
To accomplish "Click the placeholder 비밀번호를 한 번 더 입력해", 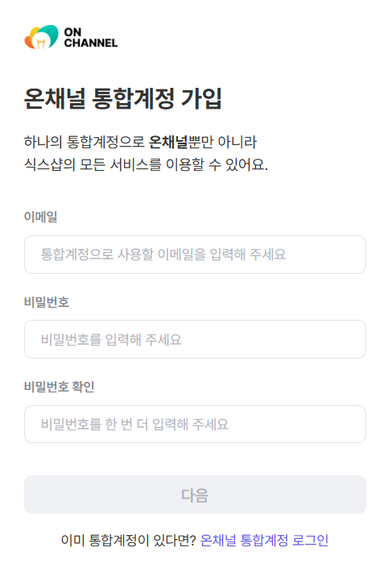I will [x=114, y=425].
